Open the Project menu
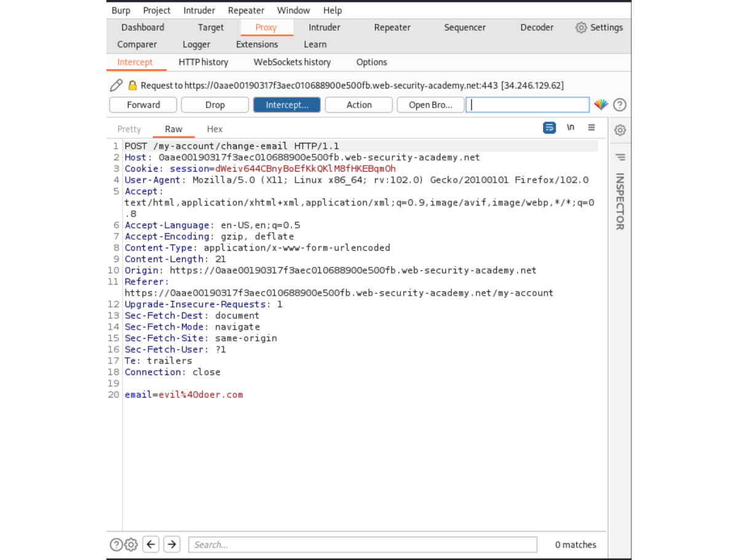Screen dimensions: 738x560 (157, 10)
